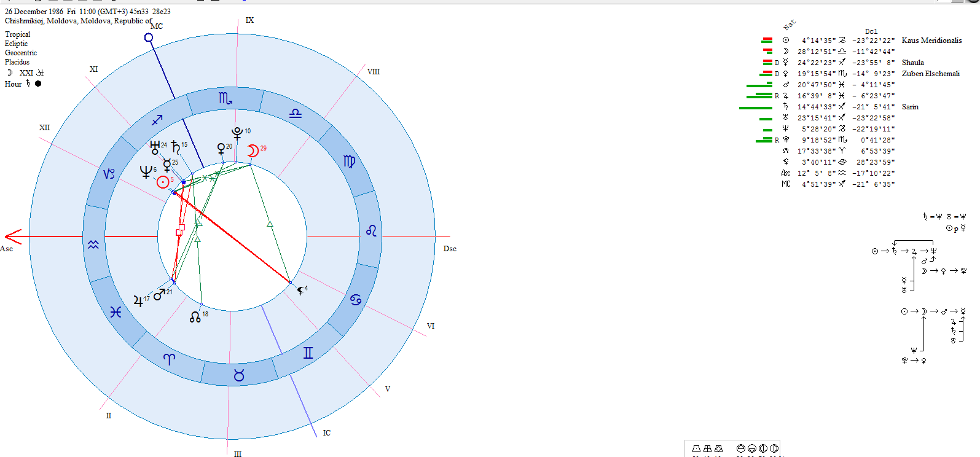Viewport: 980px width, 457px height.
Task: Select Mercury glyph at 25 degrees in the wheel
Action: [167, 165]
